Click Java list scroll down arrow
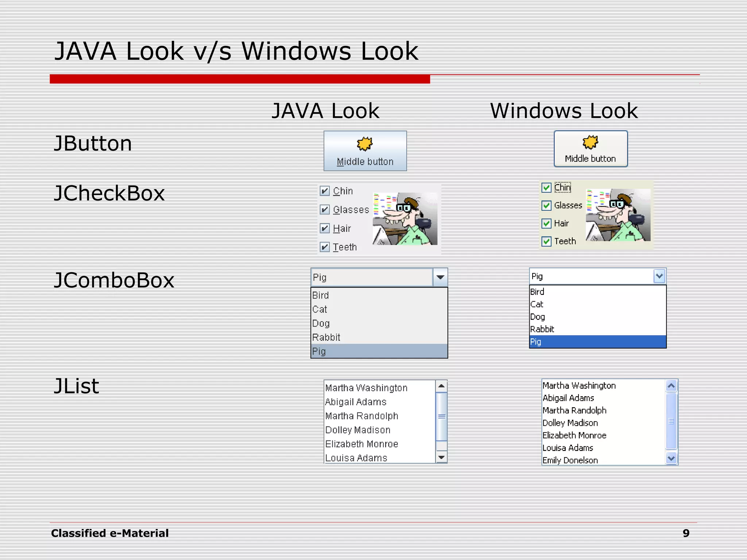Screen dimensions: 747x560 (x=441, y=457)
